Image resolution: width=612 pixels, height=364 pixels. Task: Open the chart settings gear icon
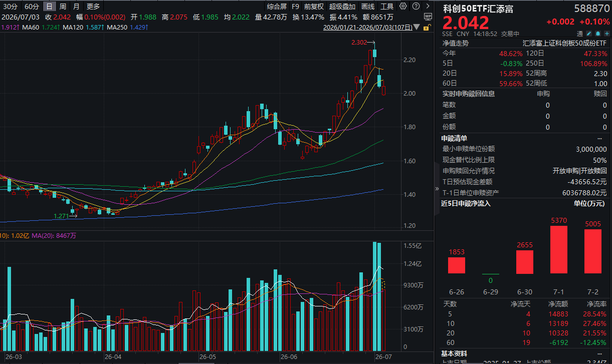pos(403,6)
